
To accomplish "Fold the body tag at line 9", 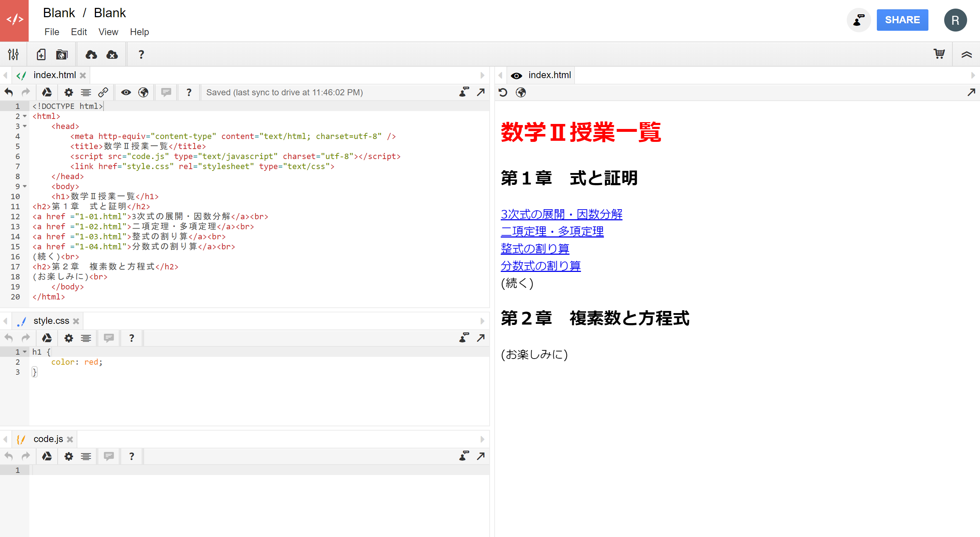I will 25,186.
